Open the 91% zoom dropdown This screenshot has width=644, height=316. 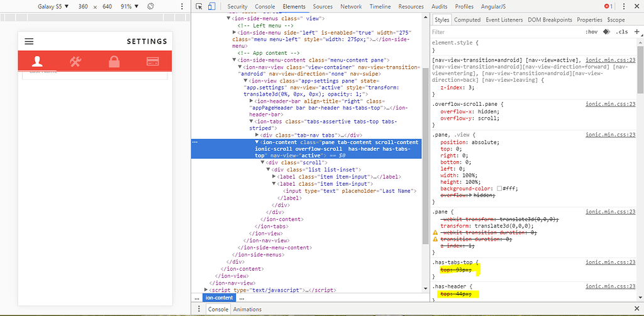coord(130,6)
